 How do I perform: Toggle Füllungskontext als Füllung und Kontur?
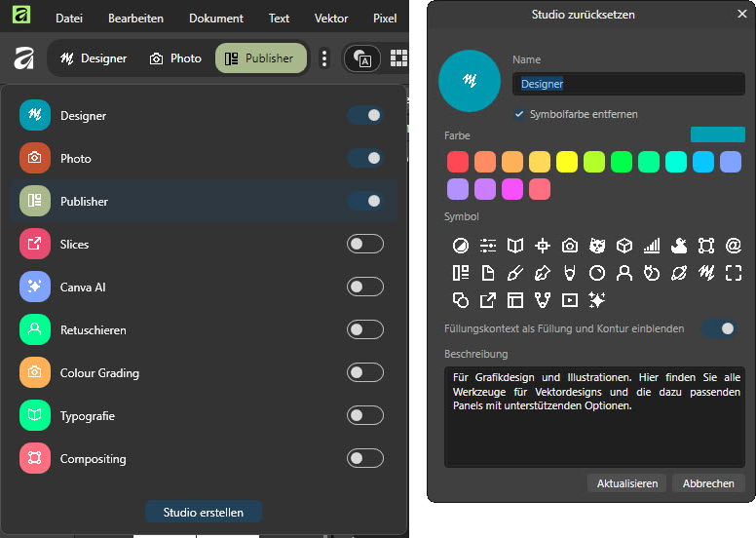click(719, 328)
